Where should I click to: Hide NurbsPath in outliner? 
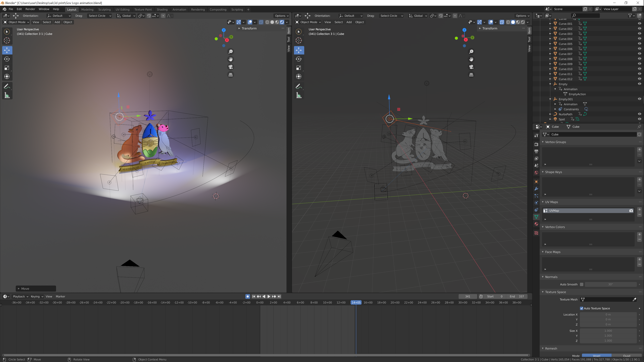[639, 114]
